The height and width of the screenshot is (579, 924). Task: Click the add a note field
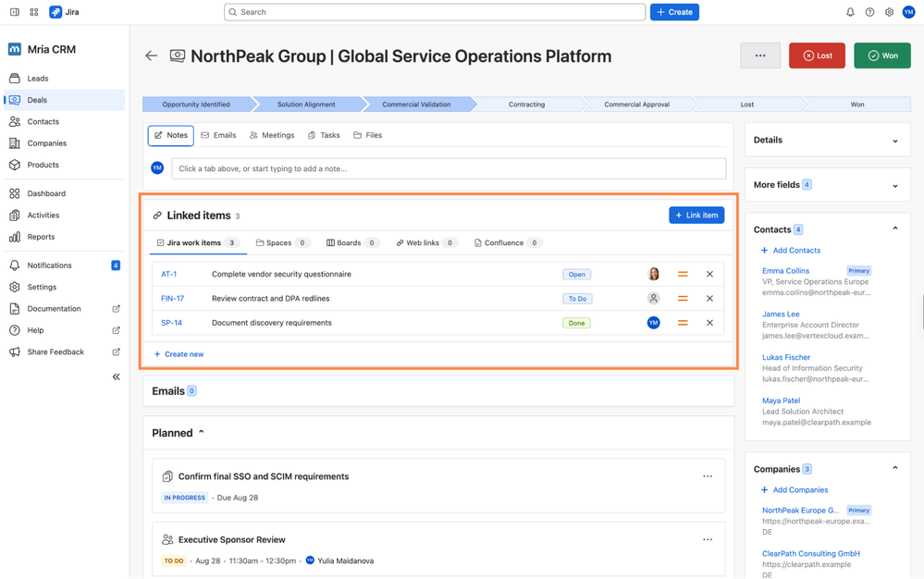449,168
